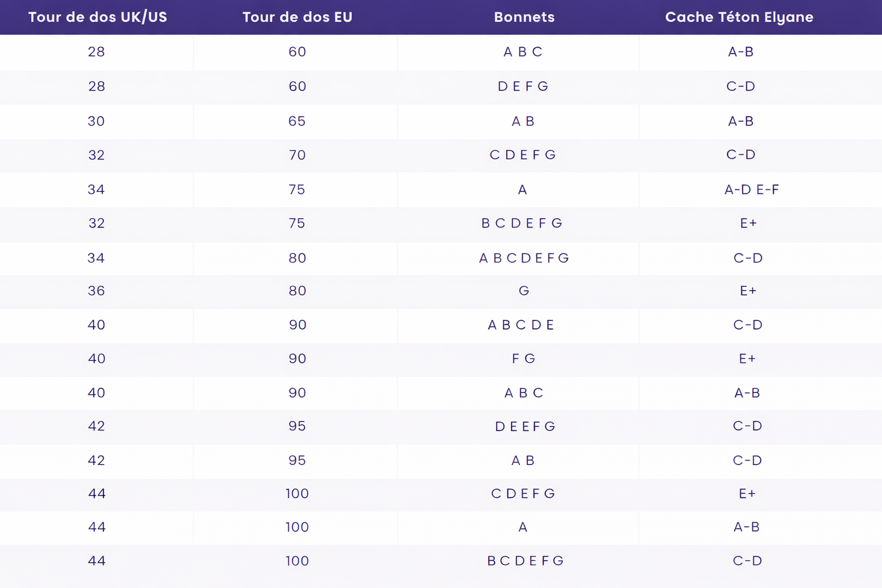The width and height of the screenshot is (882, 588).
Task: Click the "Tour de dos UK/US" column header
Action: point(98,17)
